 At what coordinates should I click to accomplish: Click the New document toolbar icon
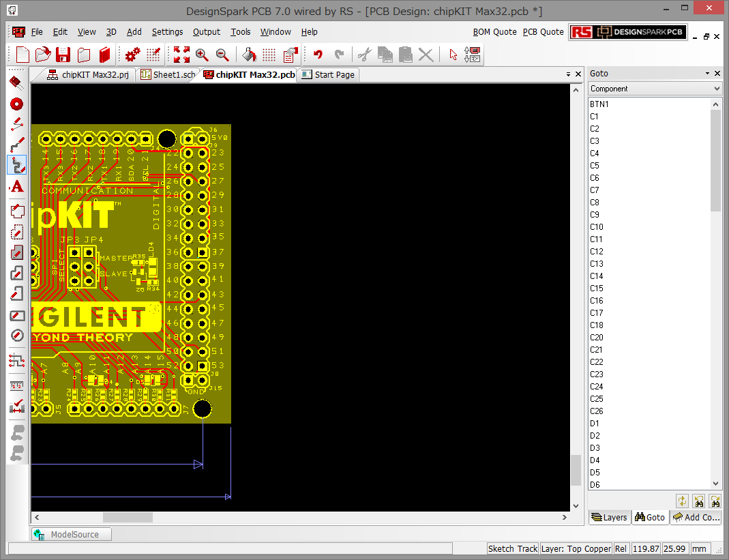tap(22, 55)
